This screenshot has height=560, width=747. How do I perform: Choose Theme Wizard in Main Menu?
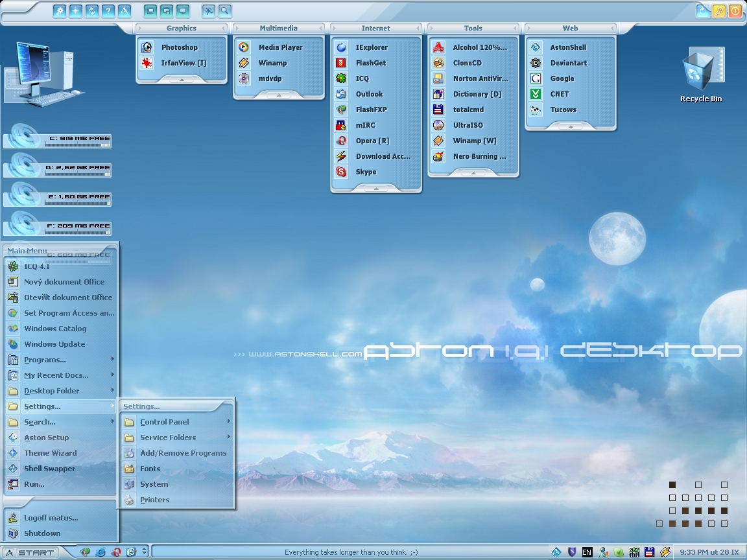(61, 453)
